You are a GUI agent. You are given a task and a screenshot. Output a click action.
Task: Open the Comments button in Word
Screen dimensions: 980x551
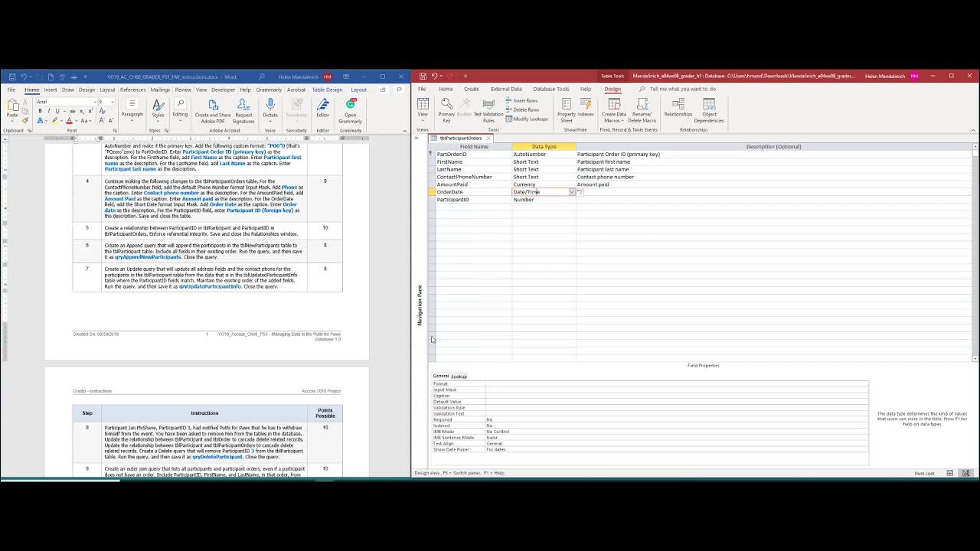tap(398, 90)
